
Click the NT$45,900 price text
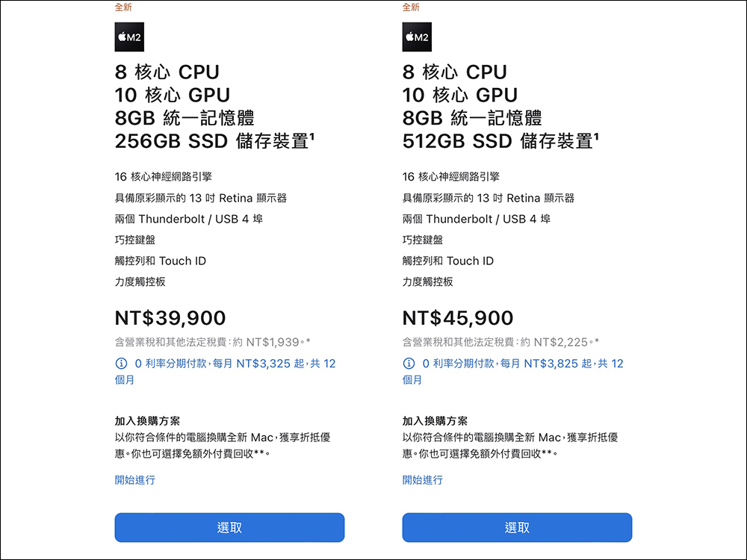tap(458, 318)
